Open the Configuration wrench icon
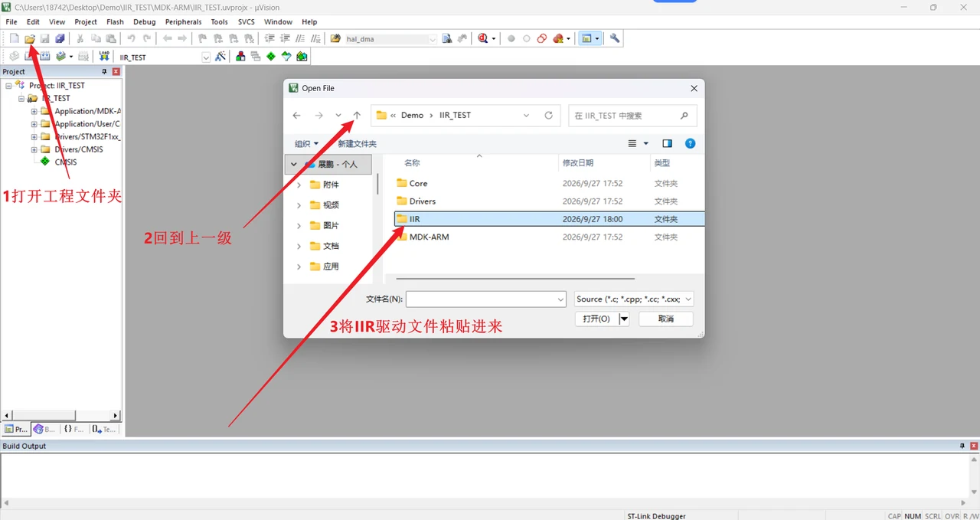This screenshot has width=980, height=520. (614, 38)
